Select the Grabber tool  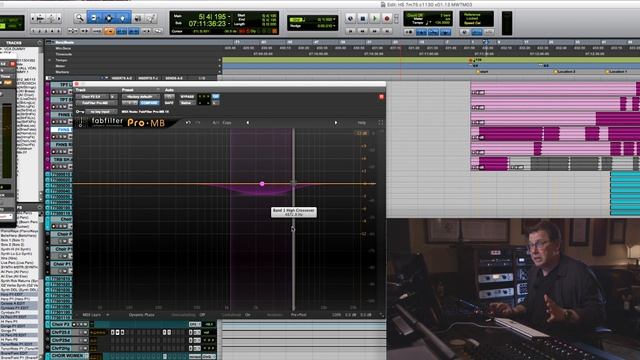click(123, 18)
